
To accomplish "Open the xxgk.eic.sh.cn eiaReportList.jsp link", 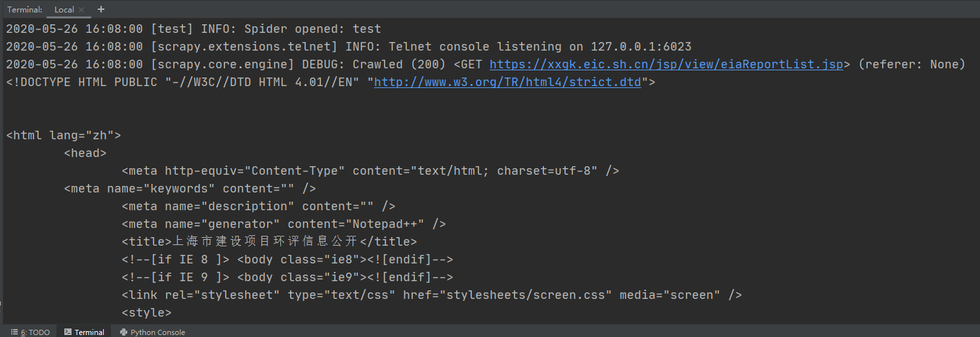I will (666, 64).
